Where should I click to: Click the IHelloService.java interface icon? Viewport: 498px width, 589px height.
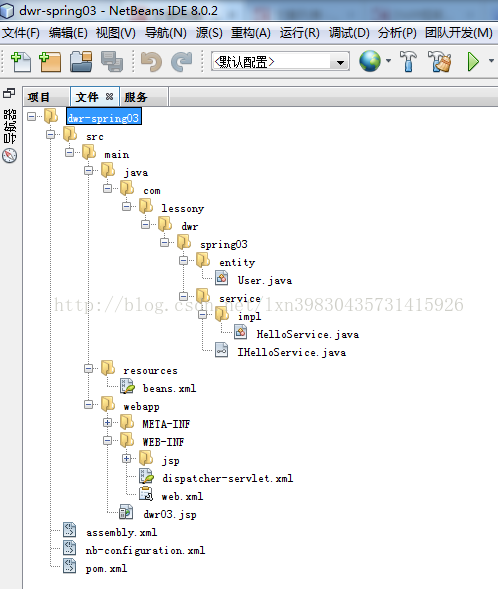click(x=221, y=350)
